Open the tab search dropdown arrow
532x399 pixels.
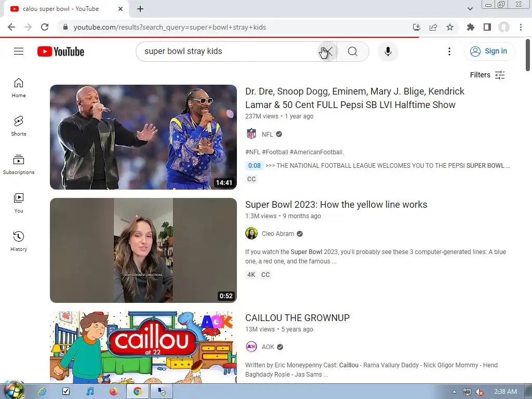[470, 9]
